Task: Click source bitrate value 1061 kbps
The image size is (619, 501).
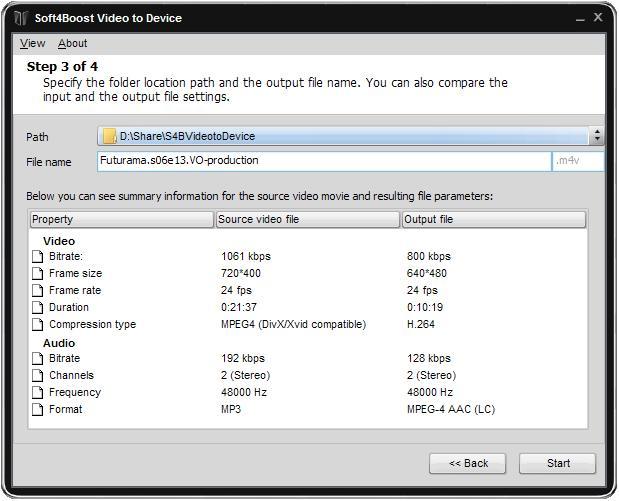Action: point(246,256)
